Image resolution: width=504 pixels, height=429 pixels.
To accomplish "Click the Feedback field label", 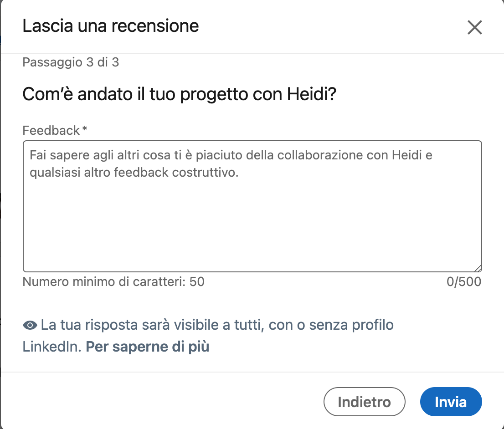I will click(51, 131).
